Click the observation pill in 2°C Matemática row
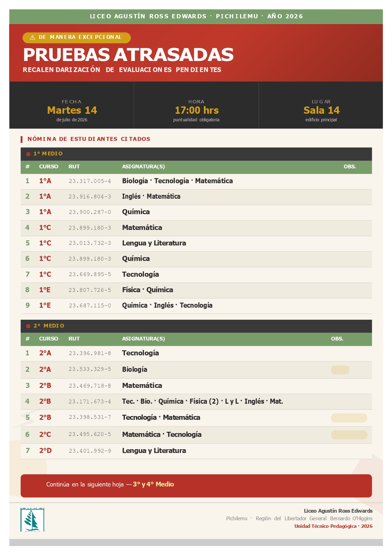Viewport: 392px width, 555px height. point(349,435)
